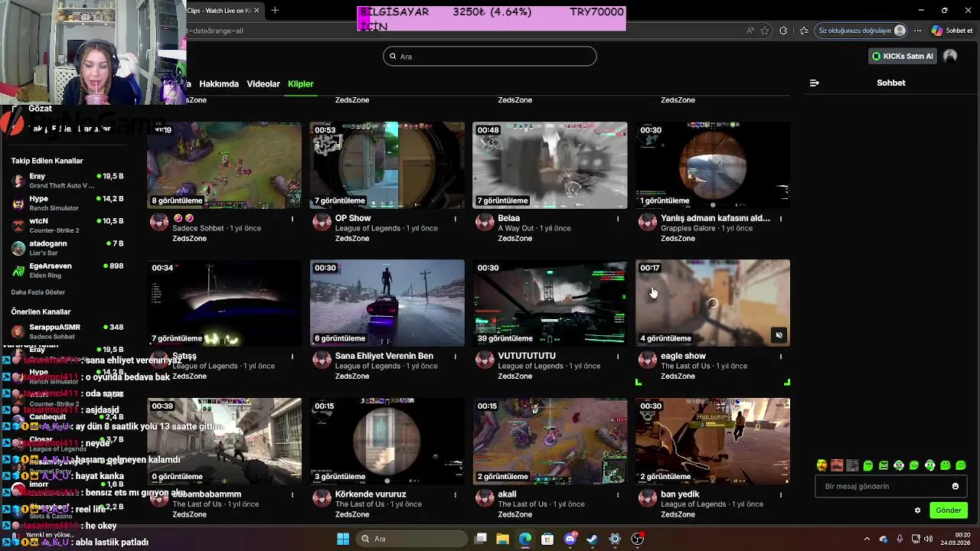Open Steam from the taskbar
The height and width of the screenshot is (551, 980).
(x=592, y=539)
